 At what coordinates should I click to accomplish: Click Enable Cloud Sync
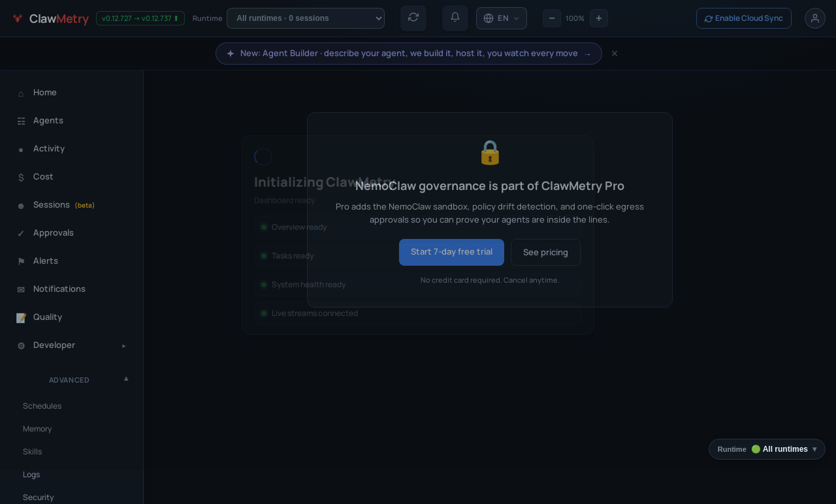coord(744,18)
